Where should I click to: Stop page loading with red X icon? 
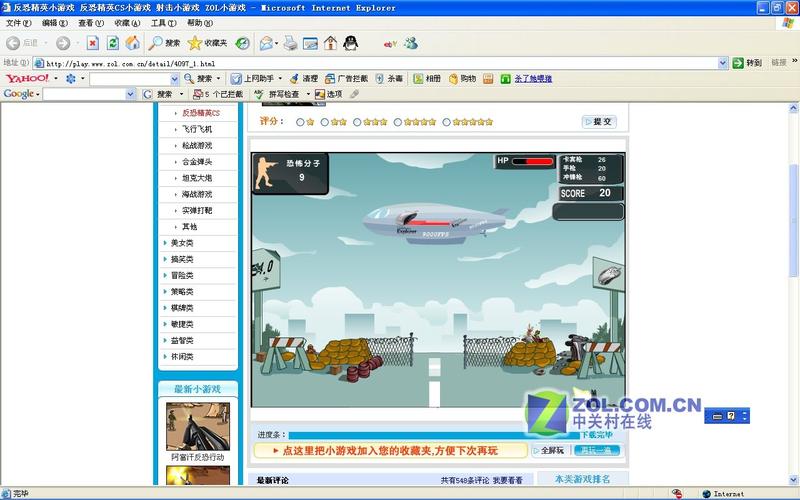(x=92, y=43)
